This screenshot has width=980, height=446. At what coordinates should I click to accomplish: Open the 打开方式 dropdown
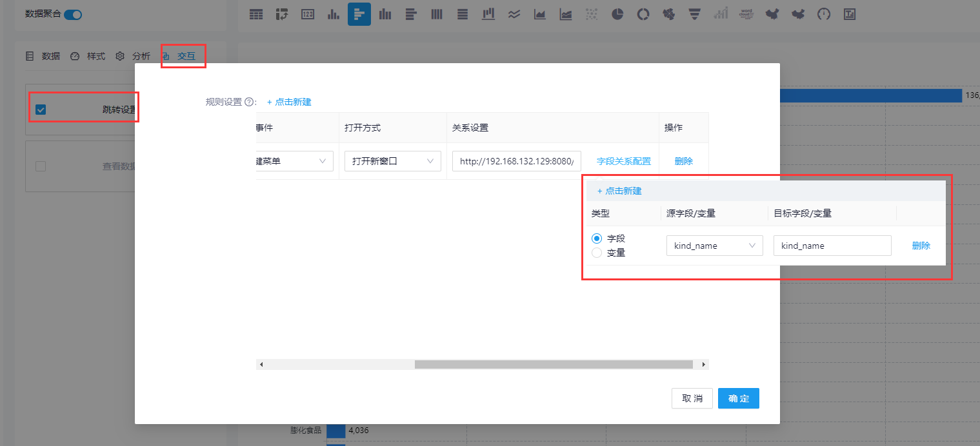coord(392,160)
